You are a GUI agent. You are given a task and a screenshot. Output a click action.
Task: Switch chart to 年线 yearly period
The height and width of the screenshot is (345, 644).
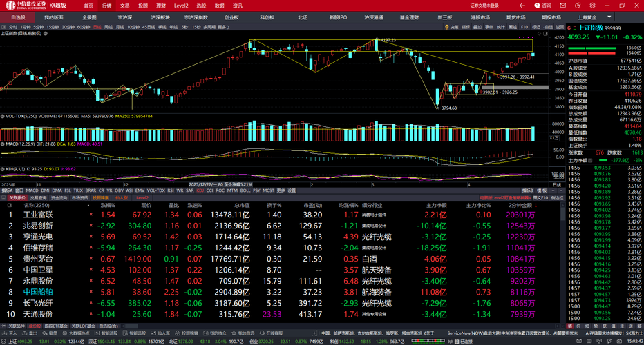[173, 27]
